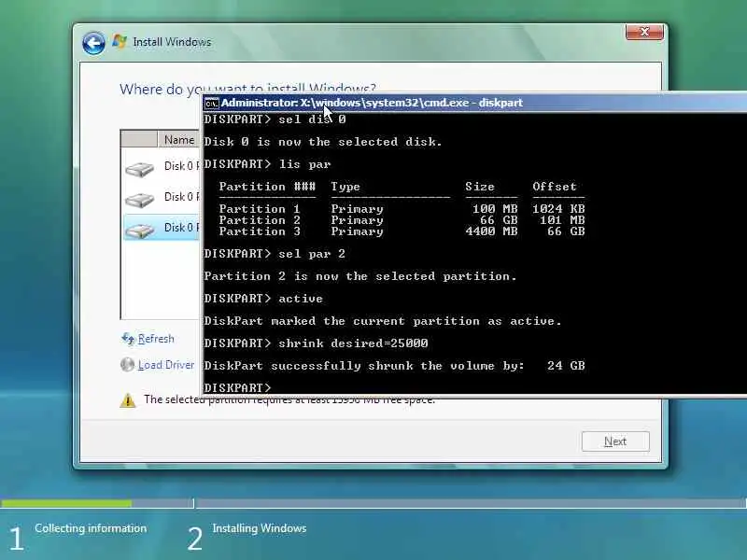Select the first Disk 0 drive icon

[139, 169]
